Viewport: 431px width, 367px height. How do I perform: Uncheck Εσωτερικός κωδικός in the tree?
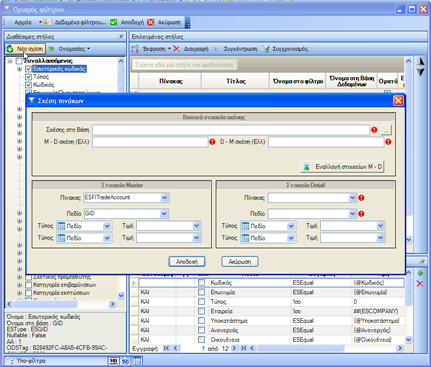(28, 69)
